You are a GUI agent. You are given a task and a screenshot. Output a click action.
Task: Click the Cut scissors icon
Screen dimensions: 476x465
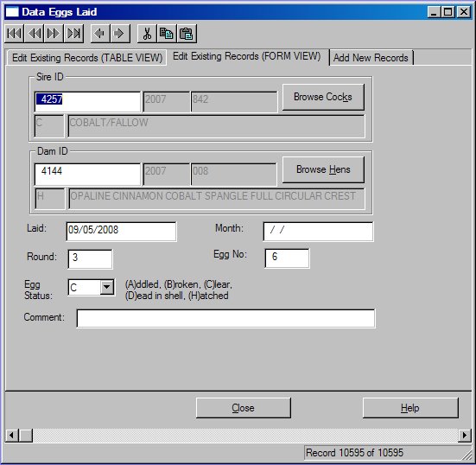[147, 34]
